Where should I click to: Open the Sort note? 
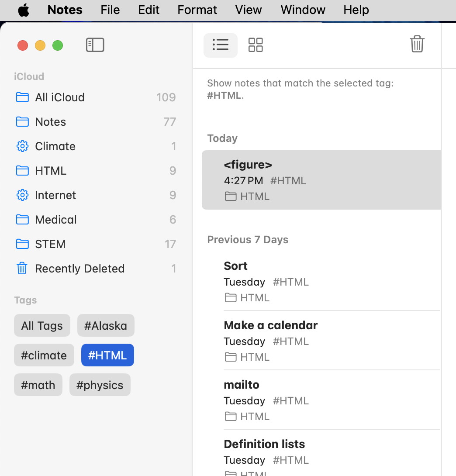[321, 281]
